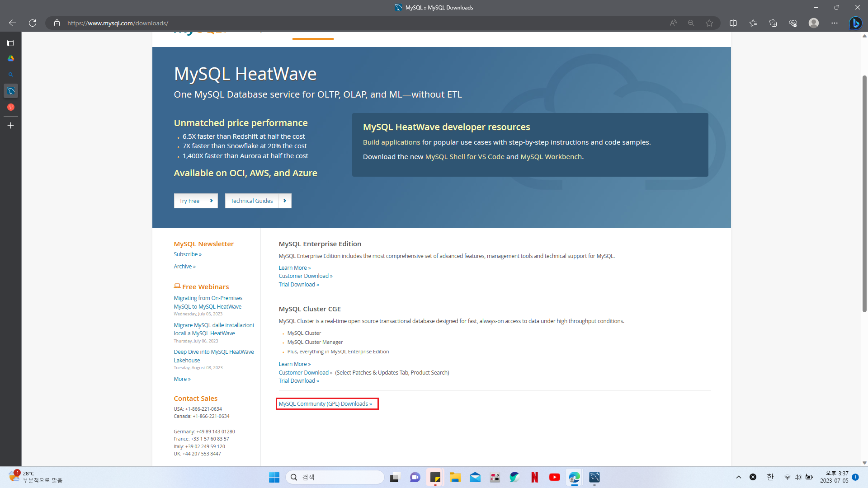868x488 pixels.
Task: Open MySQL Workbench taskbar icon
Action: [x=594, y=477]
